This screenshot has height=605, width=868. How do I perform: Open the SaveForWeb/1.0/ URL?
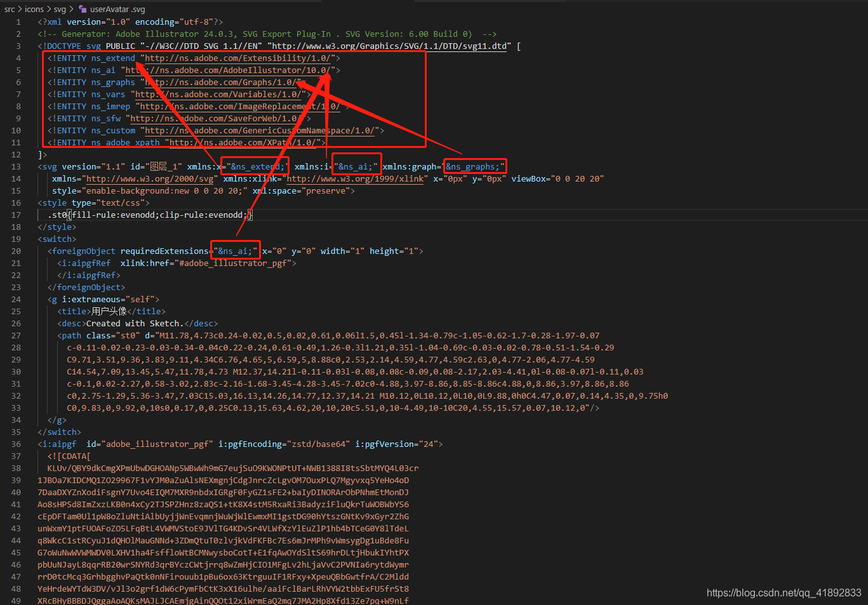point(215,119)
